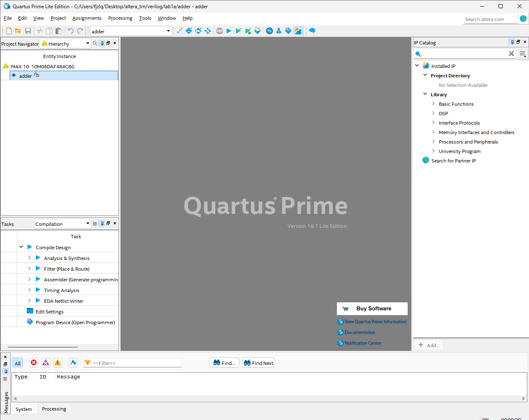Expand the Fitter (Place & Route) task

click(x=29, y=268)
